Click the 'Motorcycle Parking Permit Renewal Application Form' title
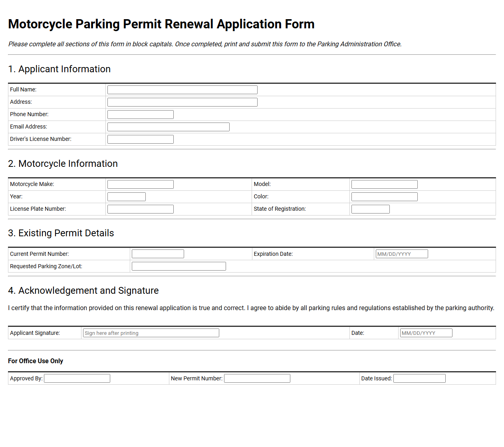504x447 pixels. pyautogui.click(x=161, y=24)
